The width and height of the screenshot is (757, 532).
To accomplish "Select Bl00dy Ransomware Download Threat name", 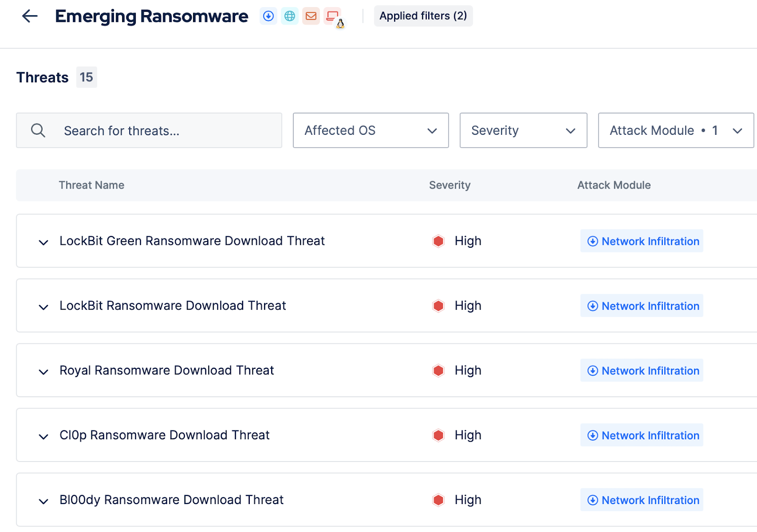I will click(172, 500).
